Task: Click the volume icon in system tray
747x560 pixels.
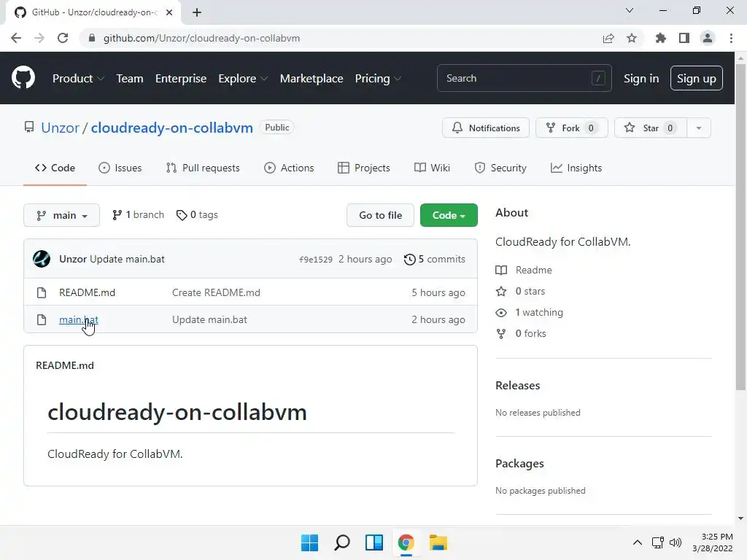Action: [676, 542]
